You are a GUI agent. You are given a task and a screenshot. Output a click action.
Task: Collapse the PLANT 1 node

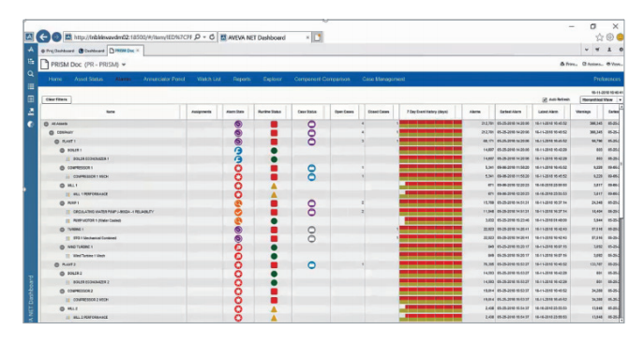click(56, 142)
